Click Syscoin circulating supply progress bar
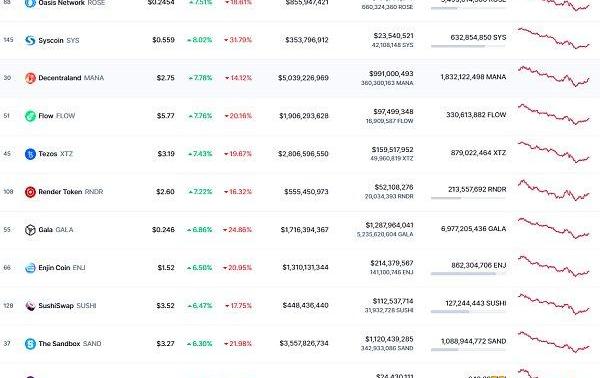Viewport: 600px width, 378px height. click(x=468, y=46)
